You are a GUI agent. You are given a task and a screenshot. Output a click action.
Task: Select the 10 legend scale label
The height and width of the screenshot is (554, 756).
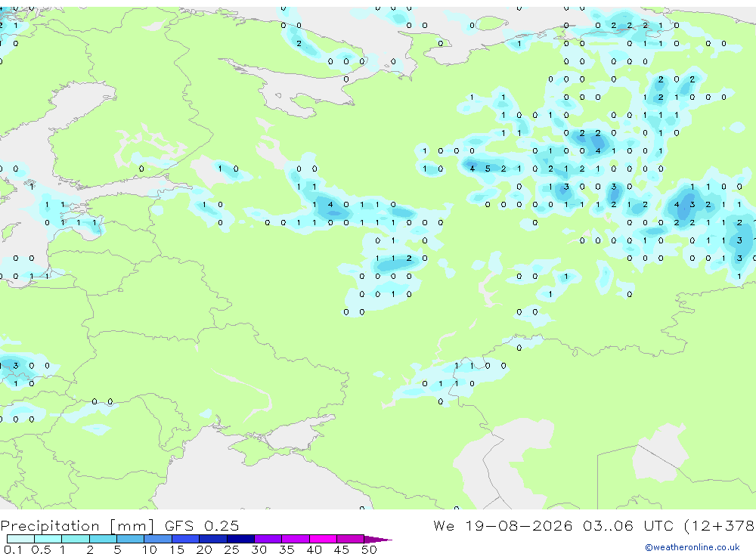point(150,549)
